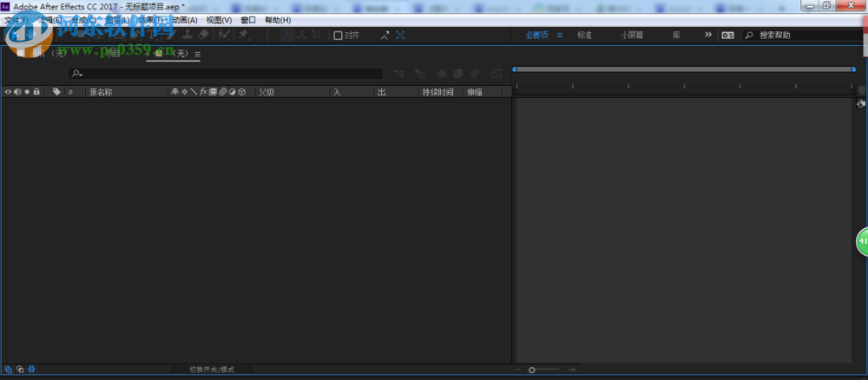This screenshot has height=380, width=868.
Task: Choose Local Axis mode icon
Action: coord(286,35)
